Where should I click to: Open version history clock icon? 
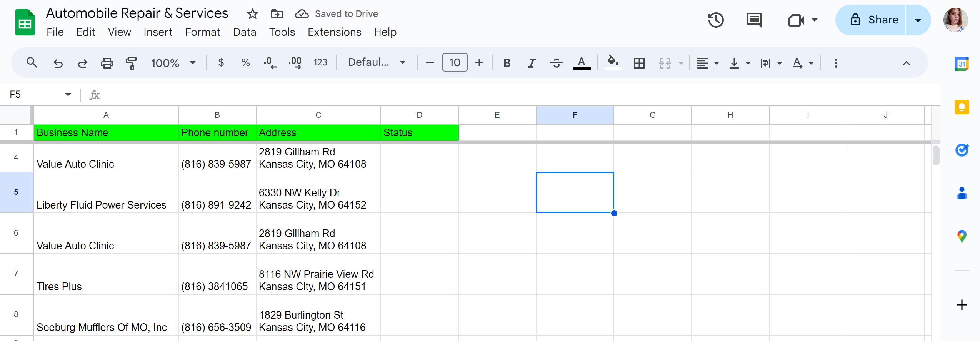pyautogui.click(x=716, y=20)
